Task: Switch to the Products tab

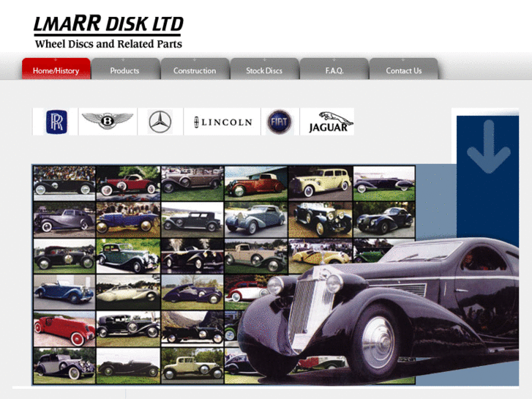Action: [125, 69]
